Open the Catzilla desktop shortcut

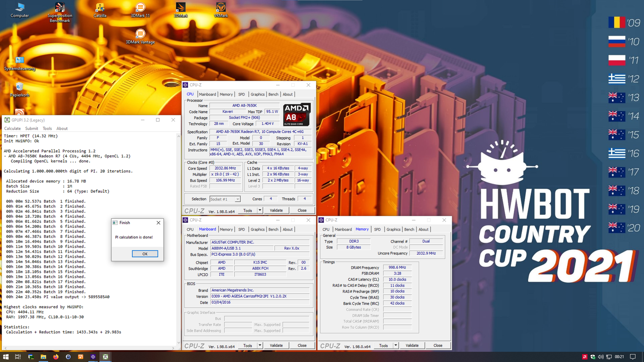coord(100,10)
